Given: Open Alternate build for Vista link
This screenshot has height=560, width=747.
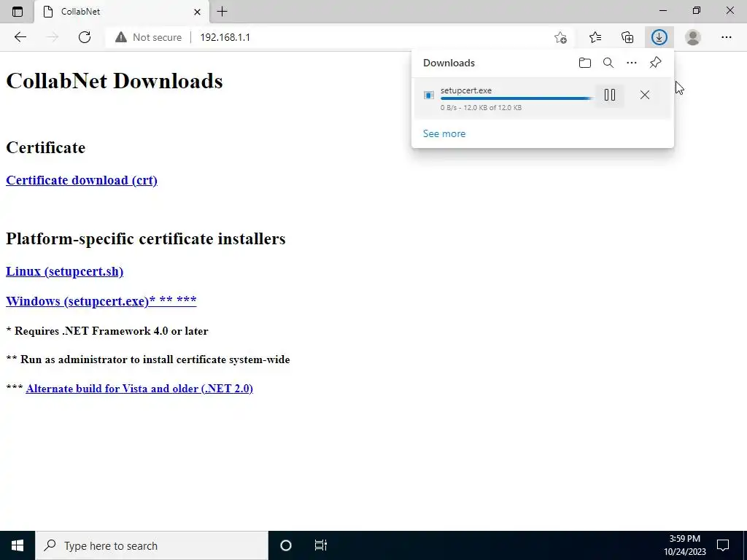Looking at the screenshot, I should (139, 389).
